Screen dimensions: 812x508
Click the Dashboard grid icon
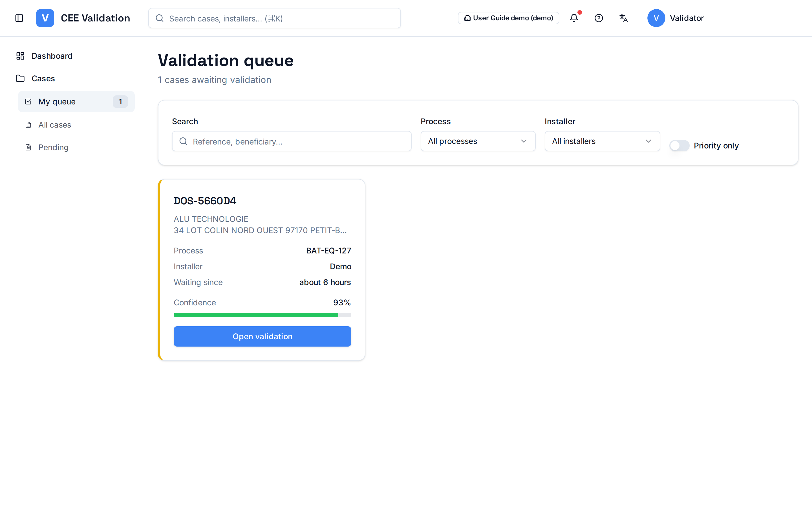pyautogui.click(x=20, y=56)
